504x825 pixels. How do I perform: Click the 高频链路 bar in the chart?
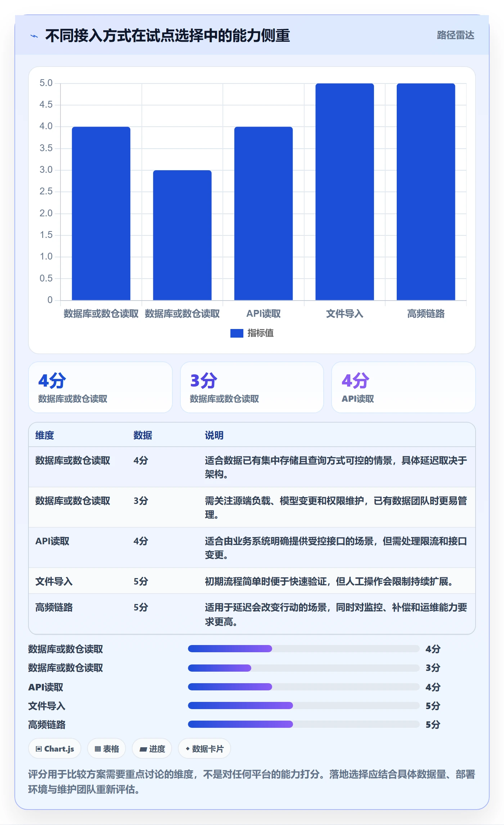point(426,192)
